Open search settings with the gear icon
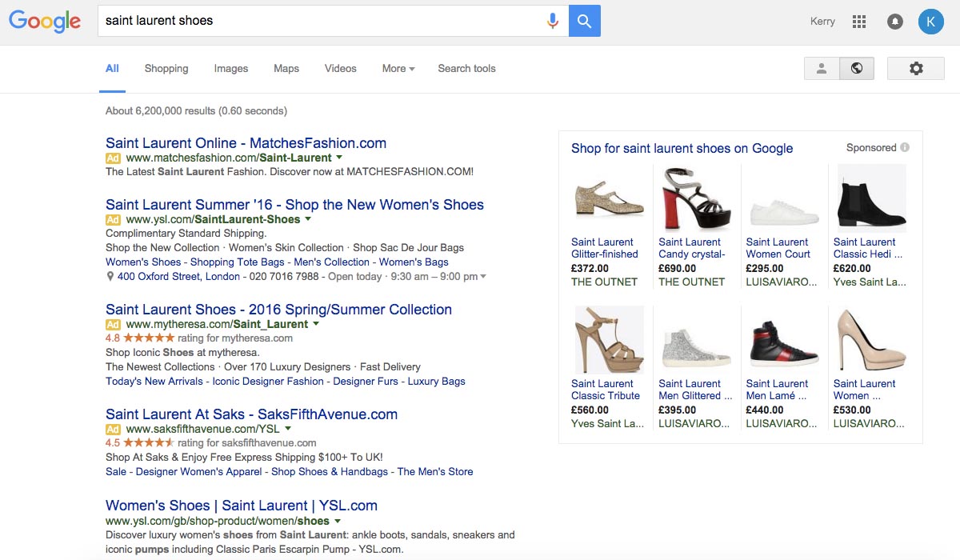 click(915, 68)
